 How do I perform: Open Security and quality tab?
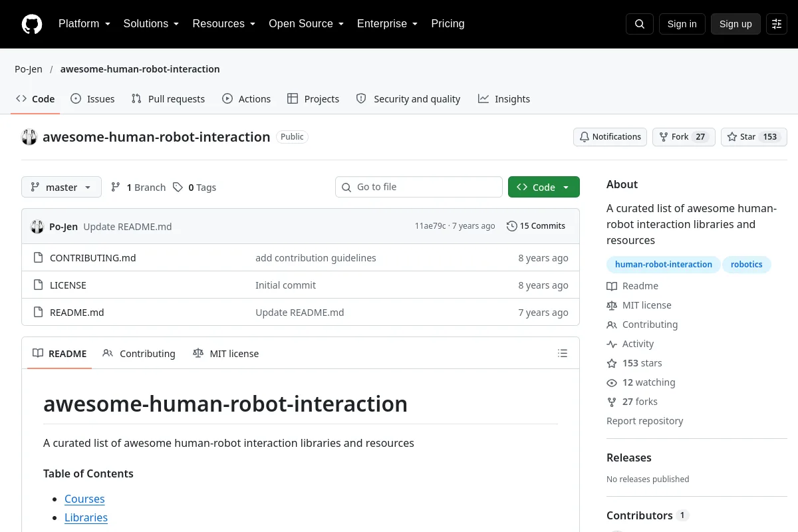(x=408, y=98)
